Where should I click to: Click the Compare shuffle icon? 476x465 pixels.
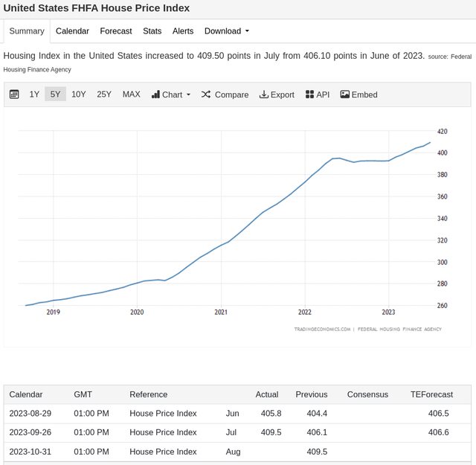click(x=206, y=94)
